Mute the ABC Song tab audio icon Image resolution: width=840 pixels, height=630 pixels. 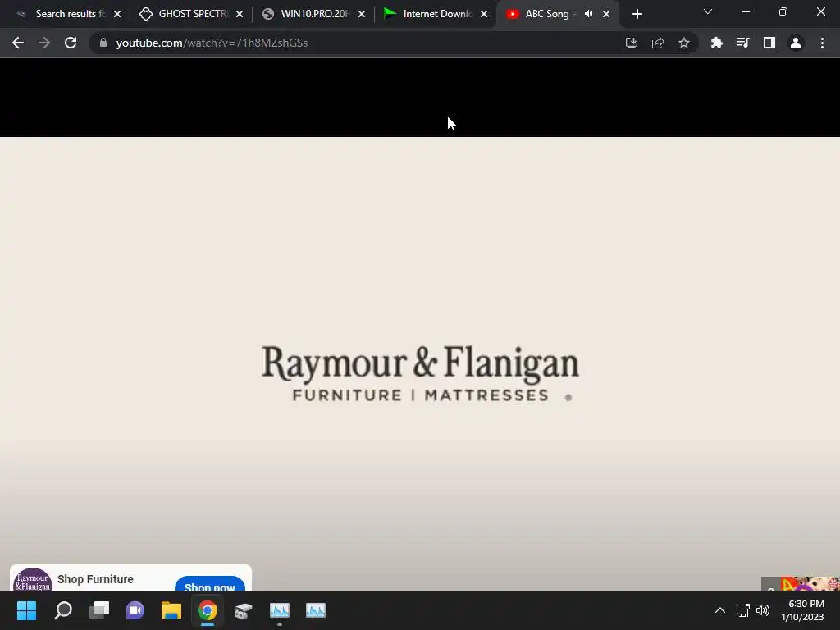[x=588, y=14]
